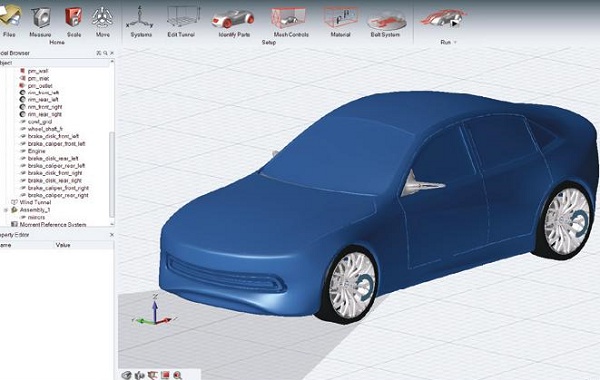This screenshot has width=600, height=380.
Task: Open the Files tool in Home group
Action: coord(10,20)
